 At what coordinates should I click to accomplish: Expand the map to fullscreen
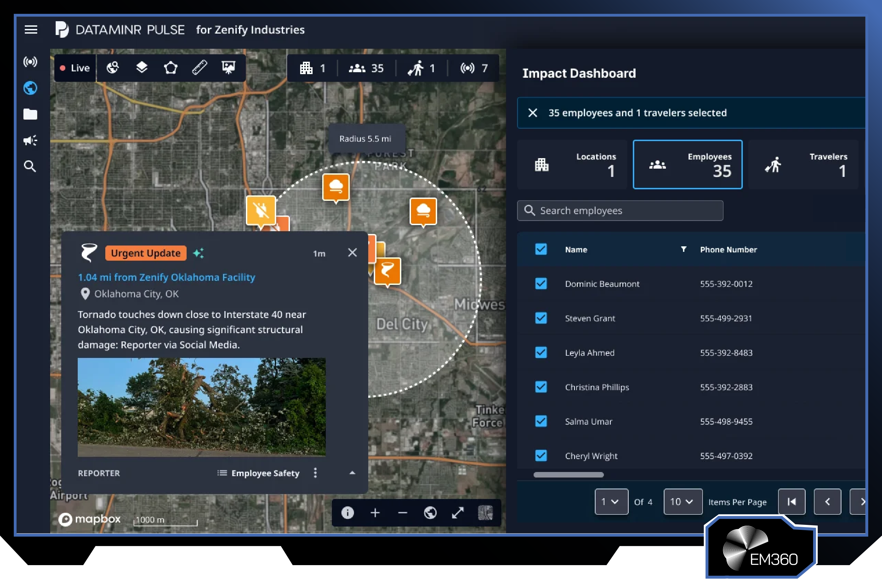(x=458, y=513)
